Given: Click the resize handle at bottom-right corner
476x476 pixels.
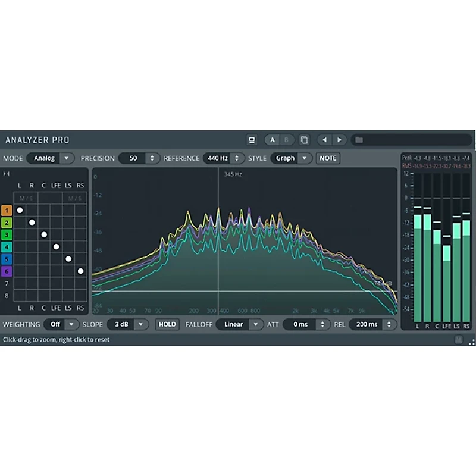Looking at the screenshot, I should pyautogui.click(x=471, y=342).
